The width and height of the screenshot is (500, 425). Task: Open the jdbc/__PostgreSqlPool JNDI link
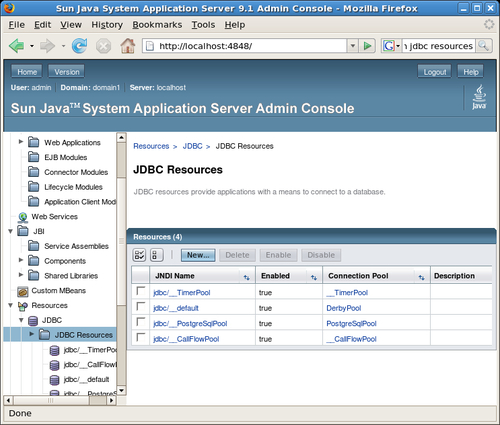(x=190, y=324)
